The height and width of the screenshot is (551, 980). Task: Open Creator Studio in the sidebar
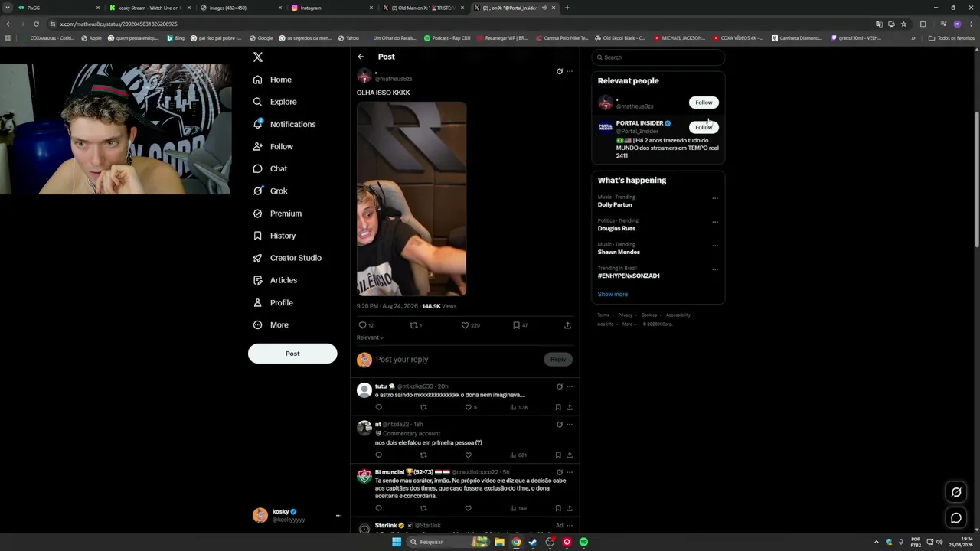287,258
